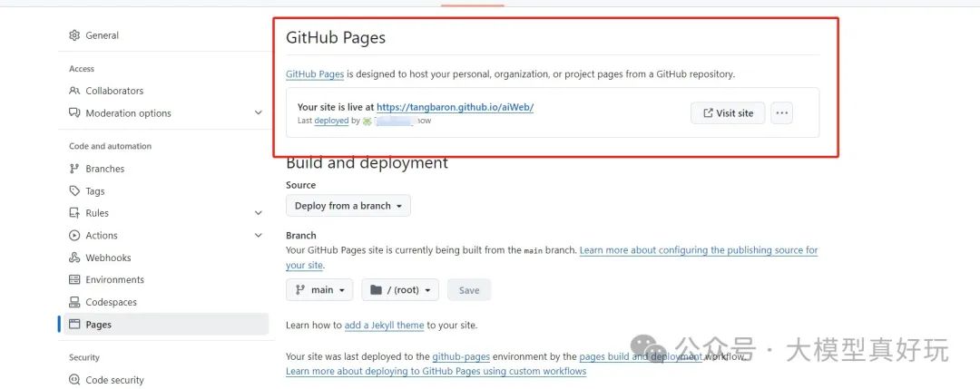
Task: Open the / (root) folder dropdown
Action: point(400,290)
